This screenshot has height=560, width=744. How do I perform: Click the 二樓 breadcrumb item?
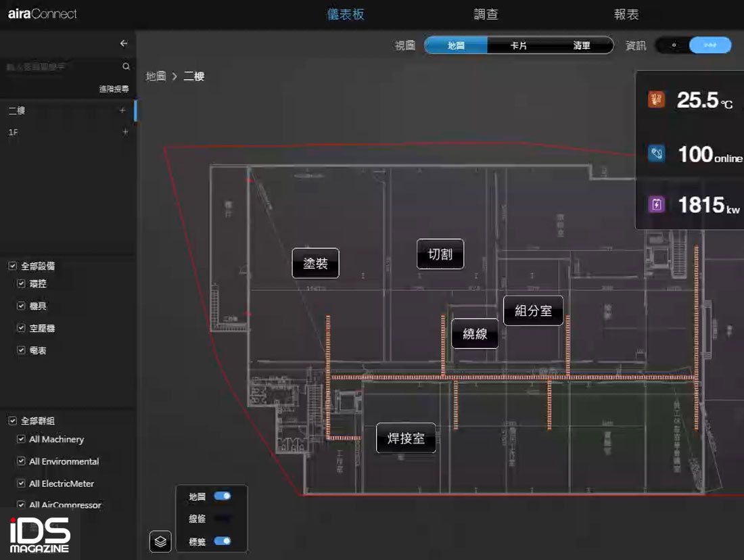[194, 76]
